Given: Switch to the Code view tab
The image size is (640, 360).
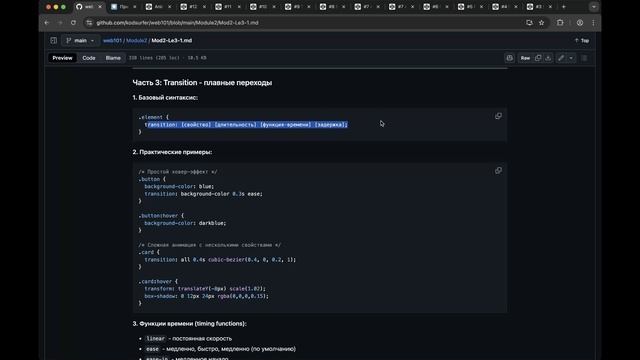Looking at the screenshot, I should click(89, 58).
